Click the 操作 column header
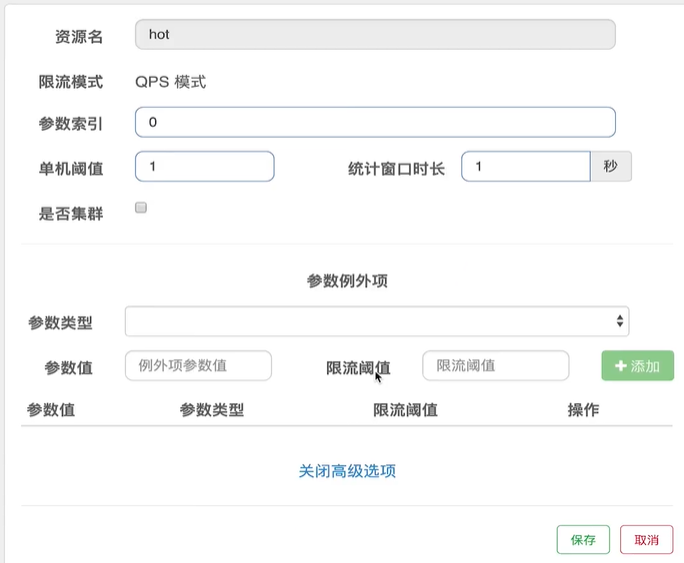Screen dimensions: 684x563 (x=583, y=410)
